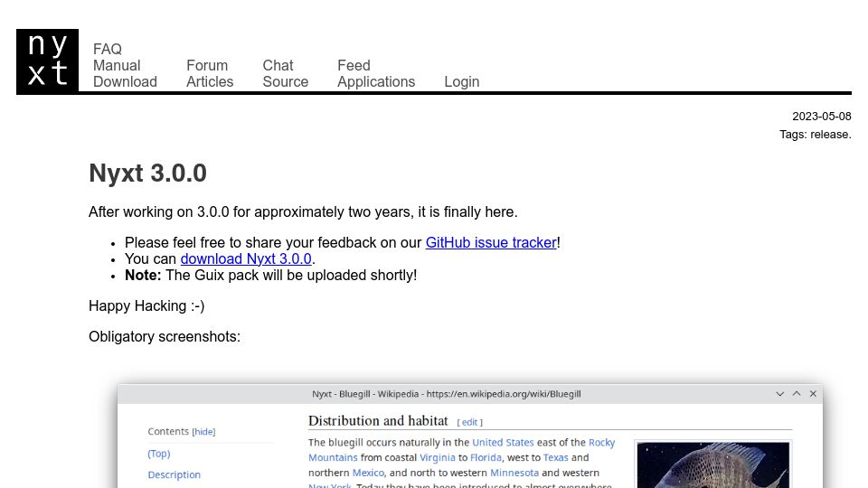Click the edit link beside Distribution heading
Screen dimensions: 868x488
pyautogui.click(x=469, y=422)
